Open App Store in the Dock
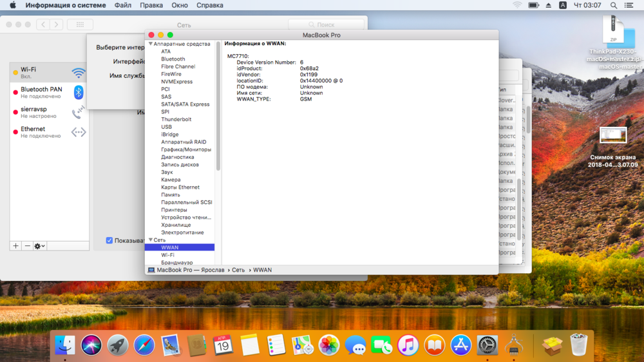 point(461,345)
